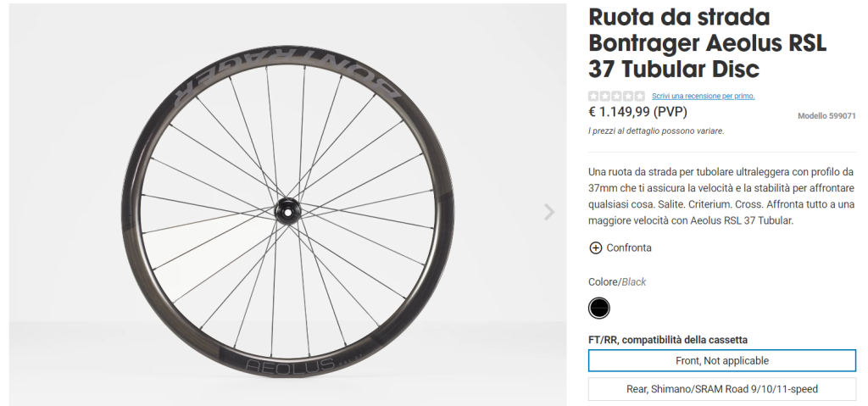Select the Front, Not applicable option

click(722, 360)
